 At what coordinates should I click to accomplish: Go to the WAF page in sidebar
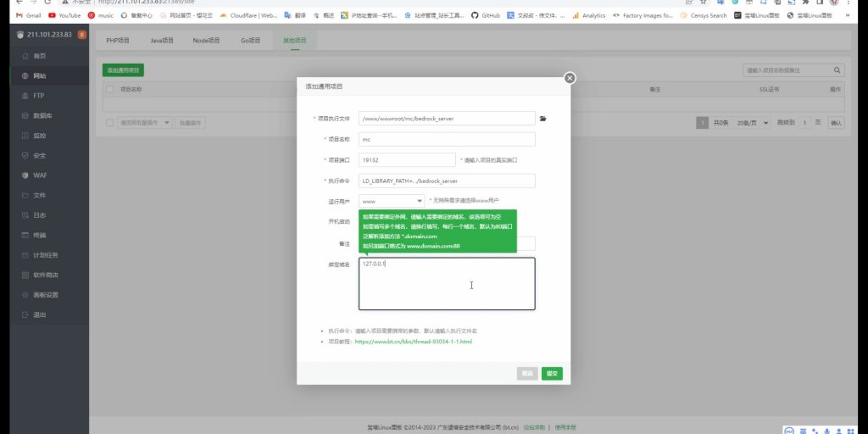(x=40, y=175)
